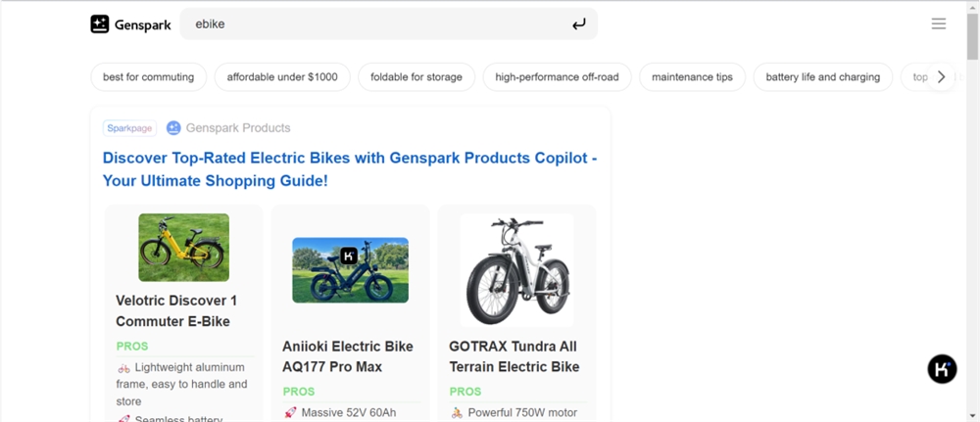This screenshot has width=980, height=422.
Task: Open the GOTRAX Tundra bike thumbnail
Action: 516,270
